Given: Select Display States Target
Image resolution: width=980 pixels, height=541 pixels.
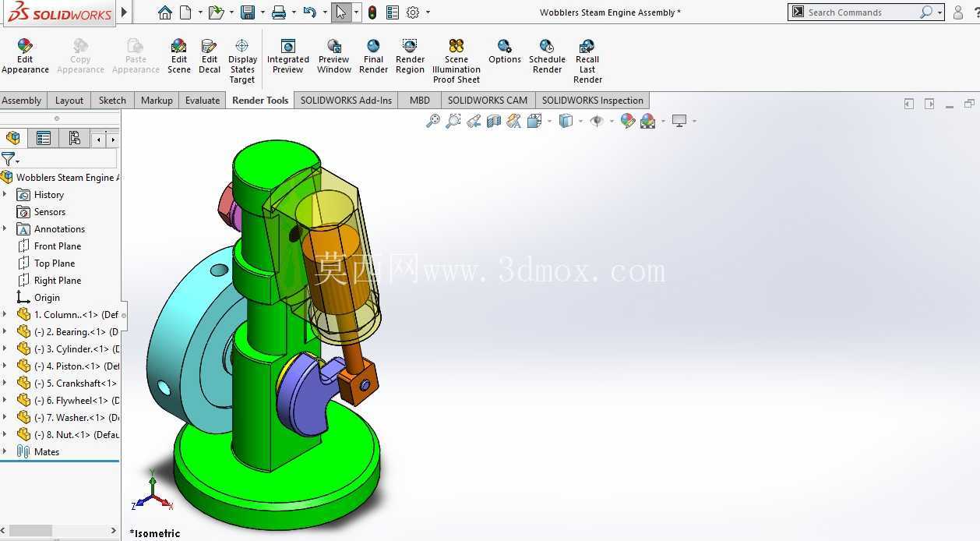Looking at the screenshot, I should tap(242, 61).
